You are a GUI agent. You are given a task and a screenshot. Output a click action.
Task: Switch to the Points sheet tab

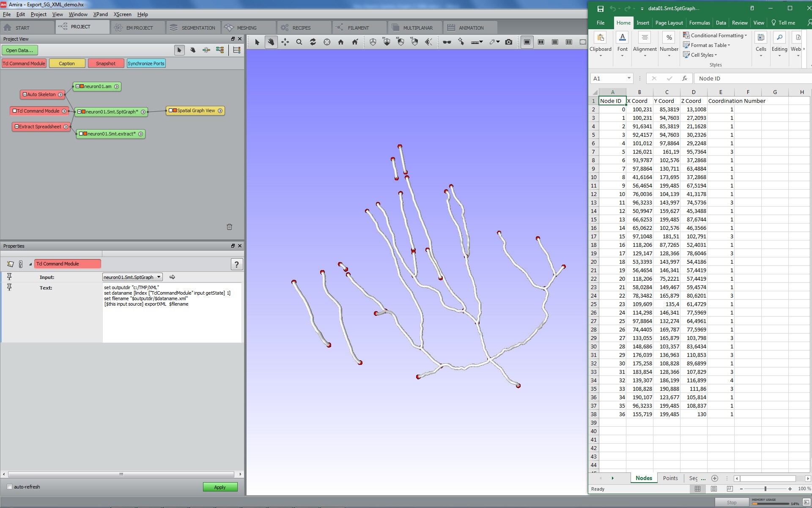[670, 478]
